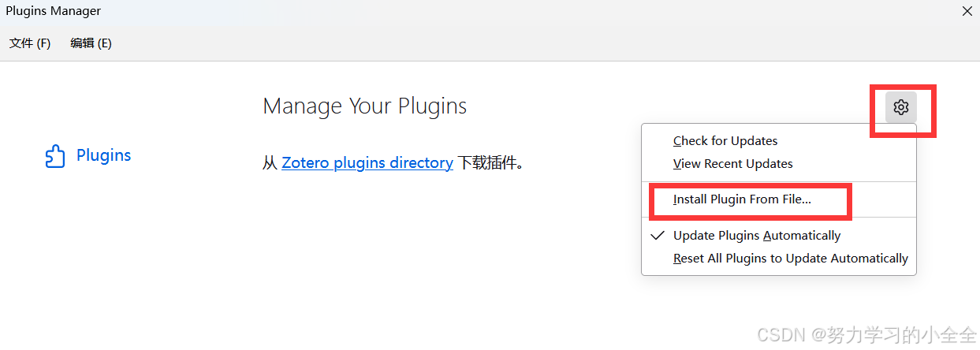Open the gear tools menu button
980x350 pixels.
click(x=901, y=106)
